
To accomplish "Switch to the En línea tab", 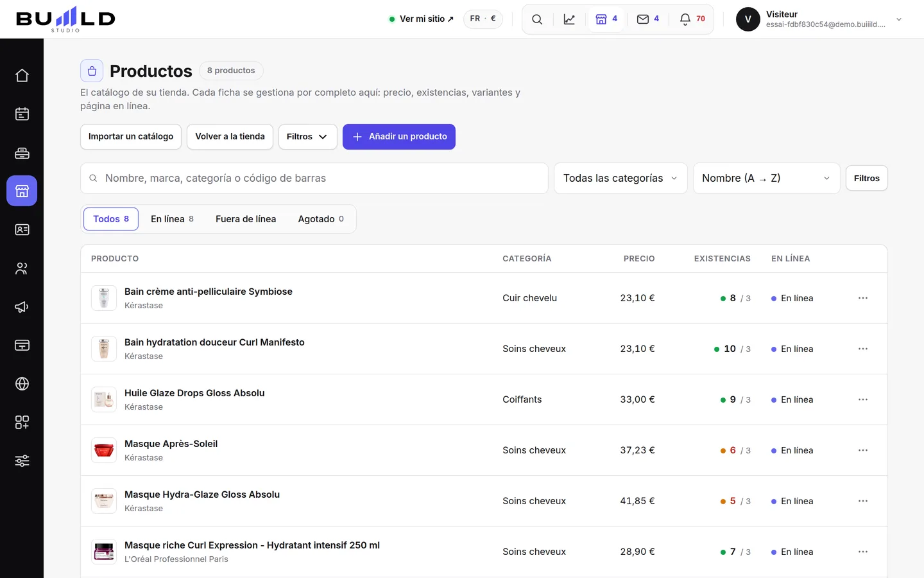I will [172, 219].
